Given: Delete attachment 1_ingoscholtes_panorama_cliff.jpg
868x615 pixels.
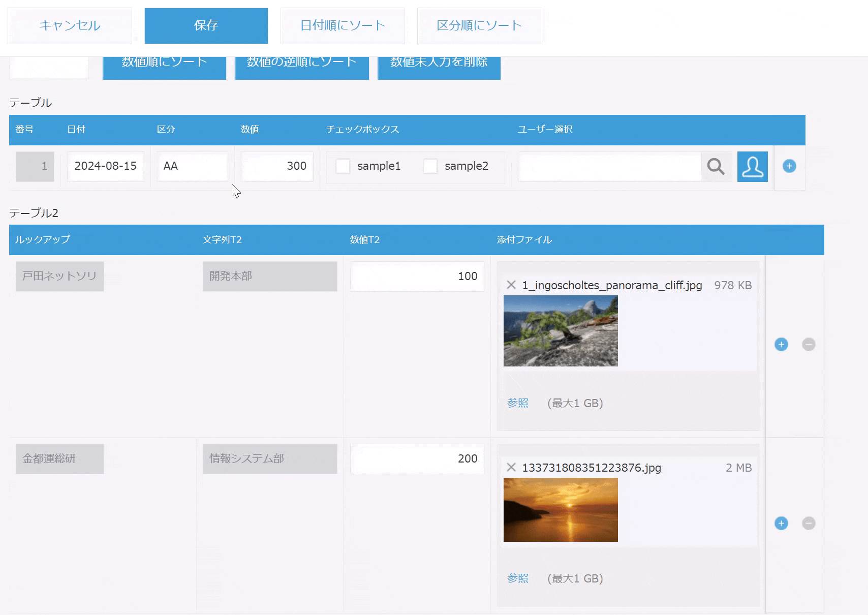Looking at the screenshot, I should [511, 285].
